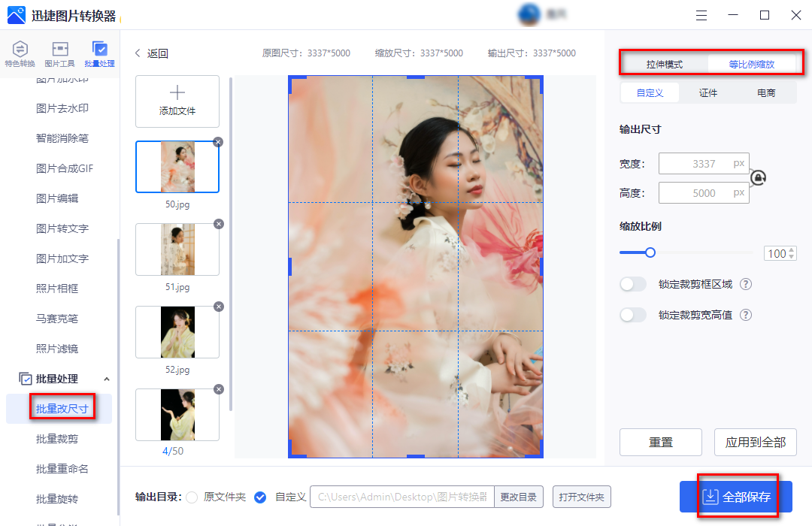Open 图片编辑 in sidebar
The width and height of the screenshot is (812, 526).
point(57,198)
